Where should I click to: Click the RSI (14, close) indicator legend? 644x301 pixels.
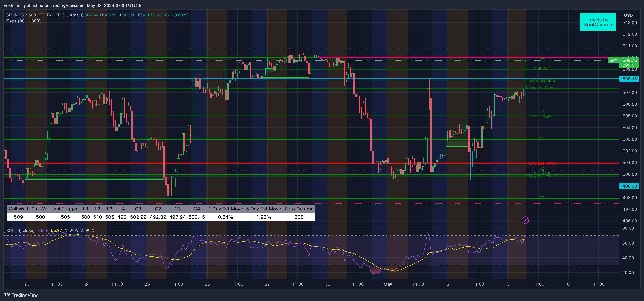(x=20, y=230)
